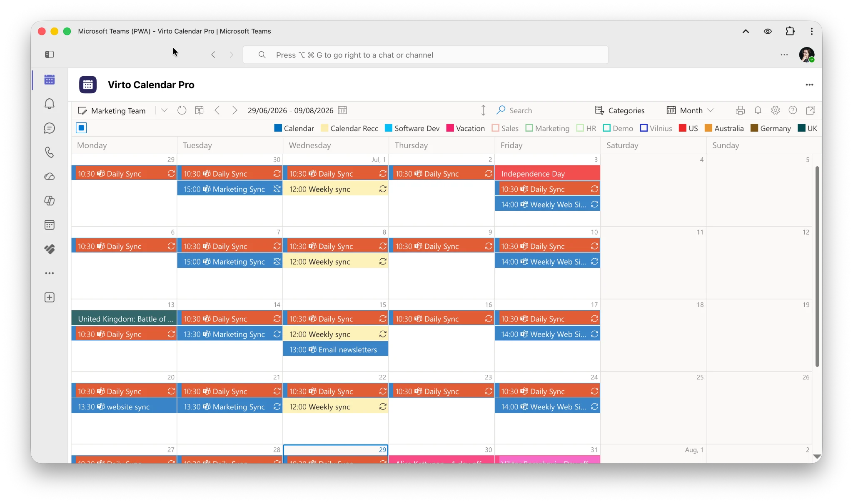Toggle the select-all categories checkbox
The image size is (853, 504).
(82, 128)
